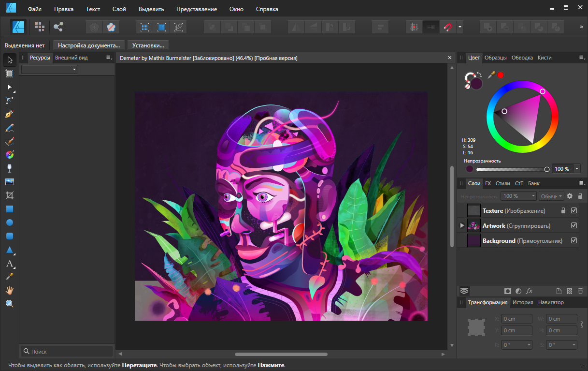Click the Поиск search field
Screen dimensions: 588x371
[x=67, y=352]
